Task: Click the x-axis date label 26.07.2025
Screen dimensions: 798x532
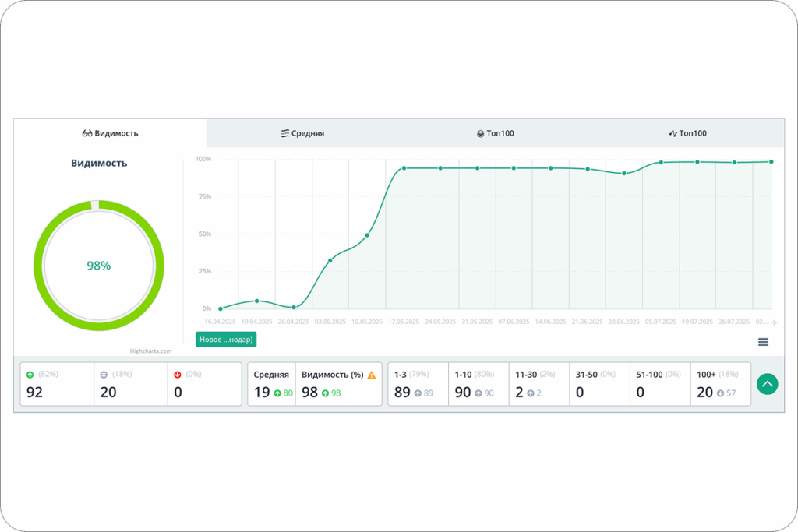Action: coord(734,322)
